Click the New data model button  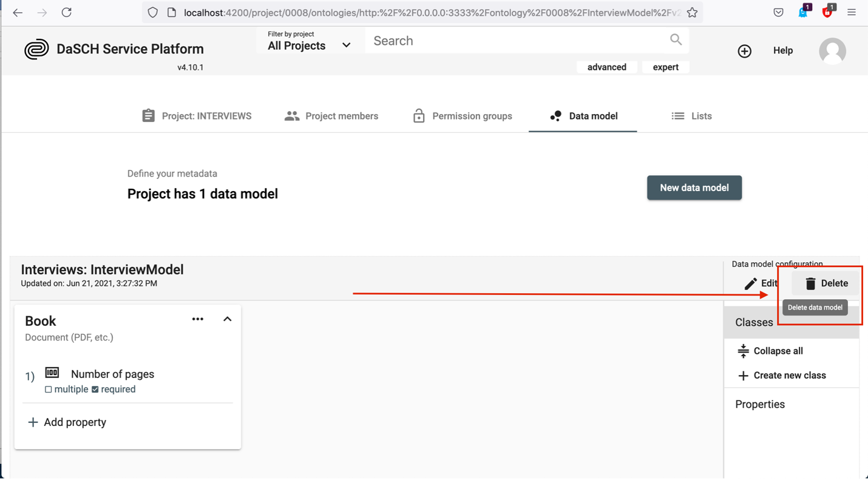[x=694, y=188]
